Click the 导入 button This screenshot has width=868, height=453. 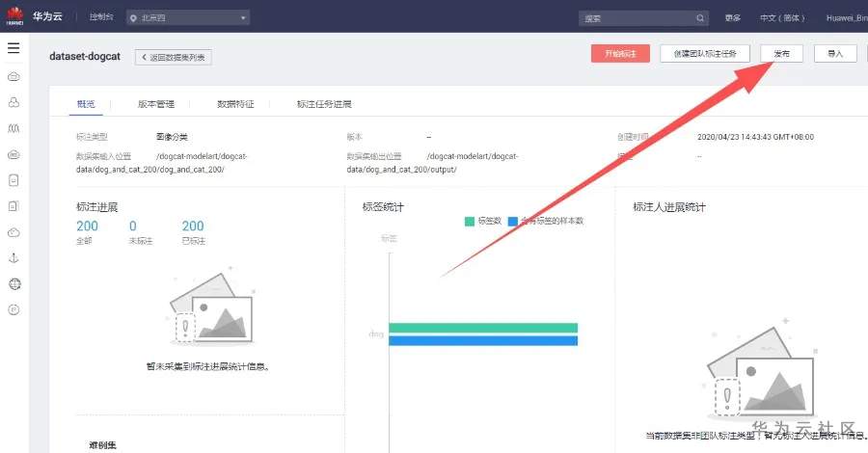click(x=835, y=54)
